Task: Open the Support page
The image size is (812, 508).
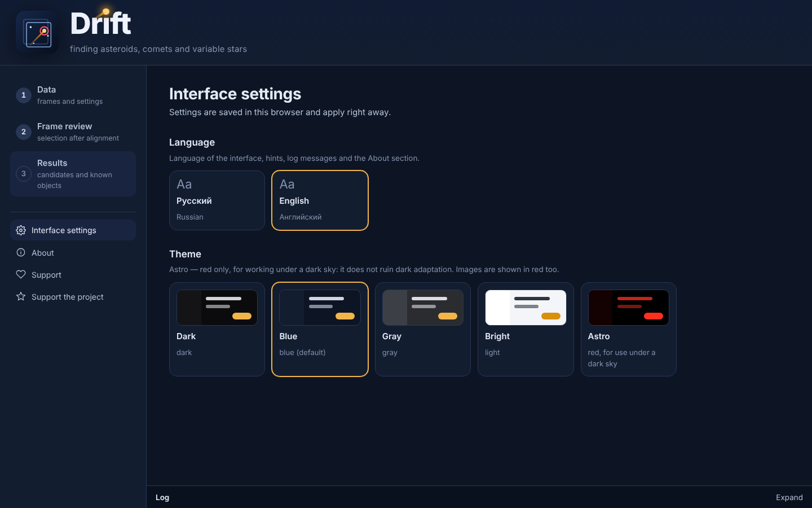Action: pyautogui.click(x=73, y=274)
